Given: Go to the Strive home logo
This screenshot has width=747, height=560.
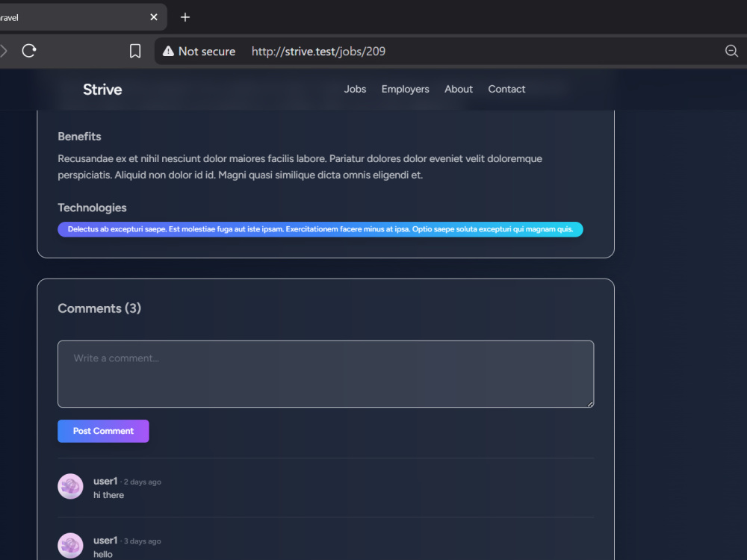Looking at the screenshot, I should (102, 90).
